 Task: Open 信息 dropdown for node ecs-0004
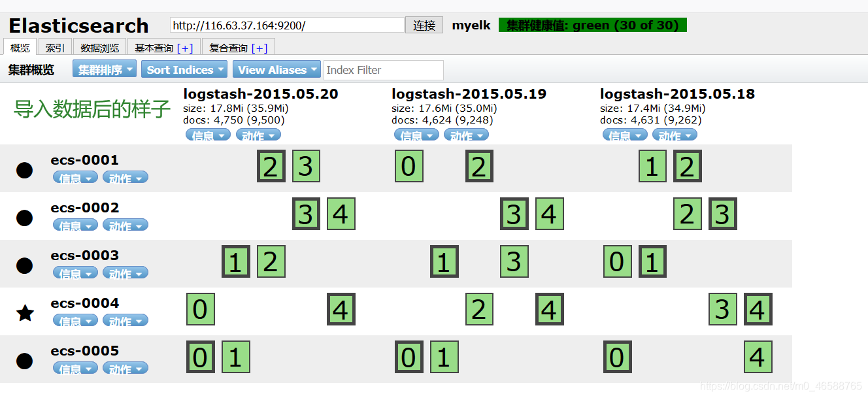(x=76, y=321)
